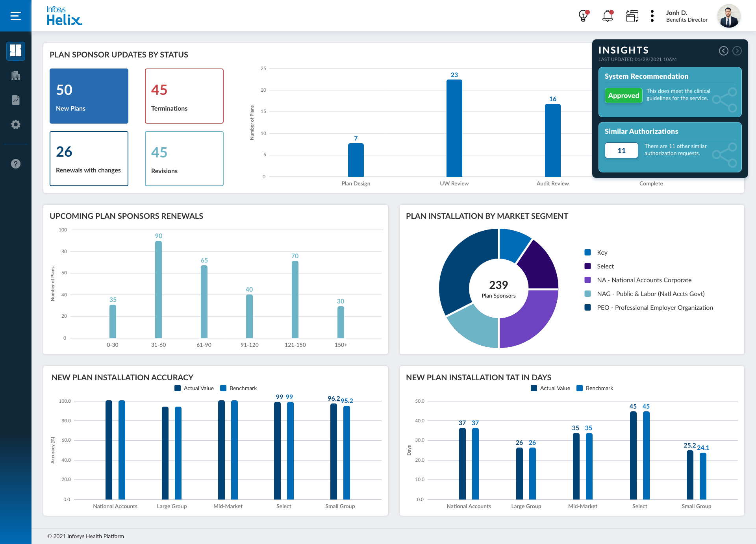
Task: Open the lightbulb ideas icon
Action: [583, 16]
